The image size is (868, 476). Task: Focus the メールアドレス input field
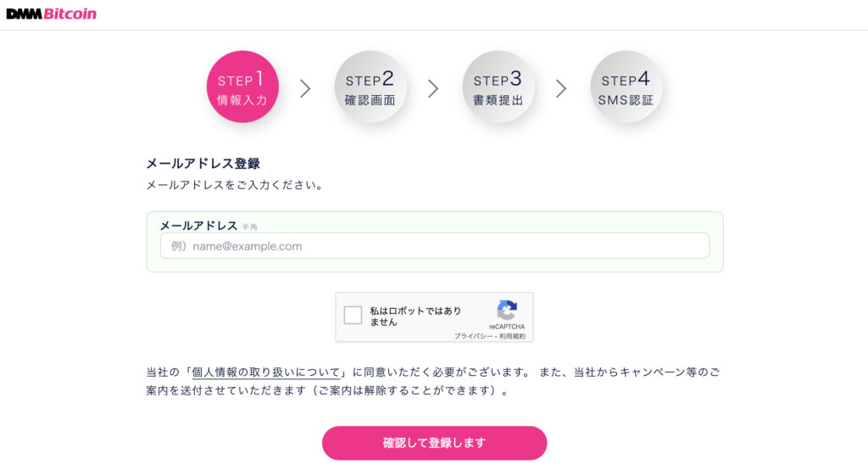click(x=435, y=245)
